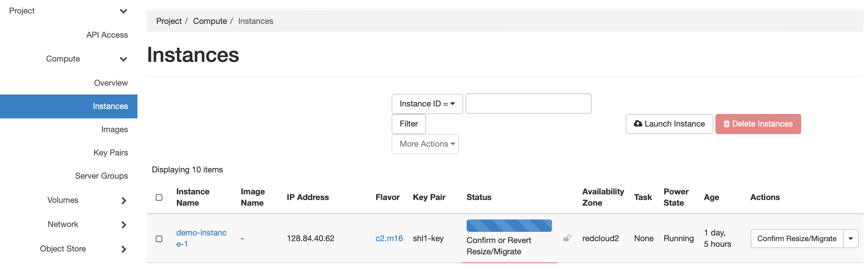Open the More Actions dropdown

point(425,144)
